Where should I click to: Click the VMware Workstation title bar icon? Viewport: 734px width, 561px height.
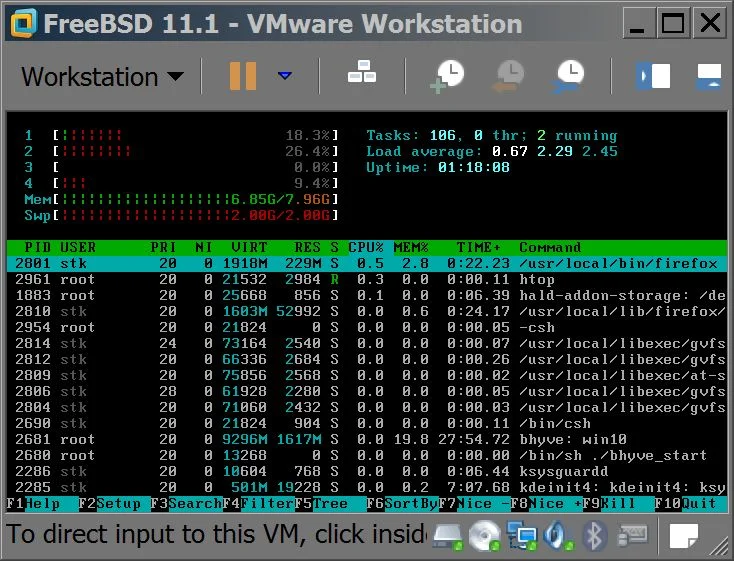tap(23, 23)
